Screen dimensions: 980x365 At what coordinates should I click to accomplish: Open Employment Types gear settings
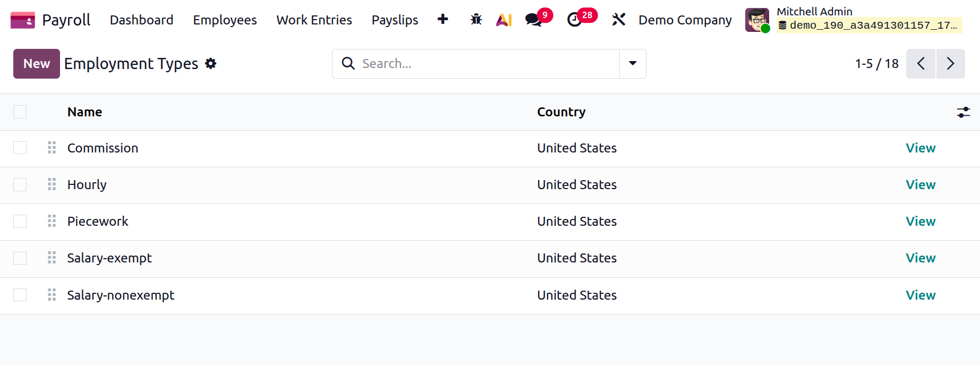211,64
